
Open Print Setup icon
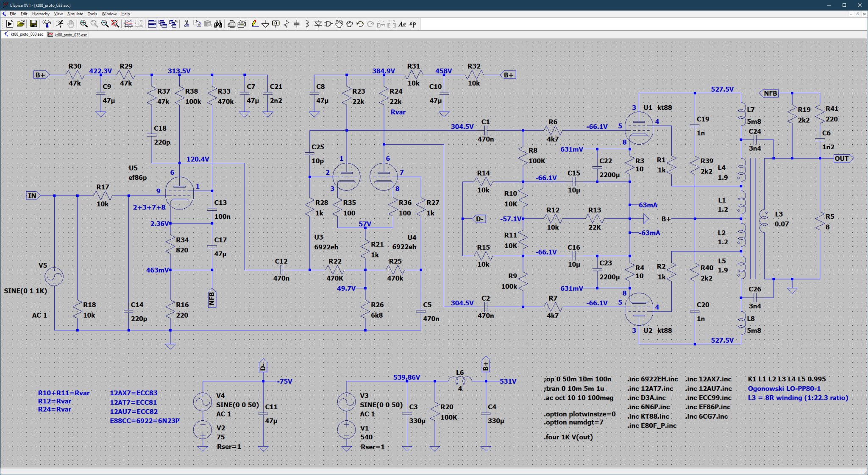click(242, 24)
